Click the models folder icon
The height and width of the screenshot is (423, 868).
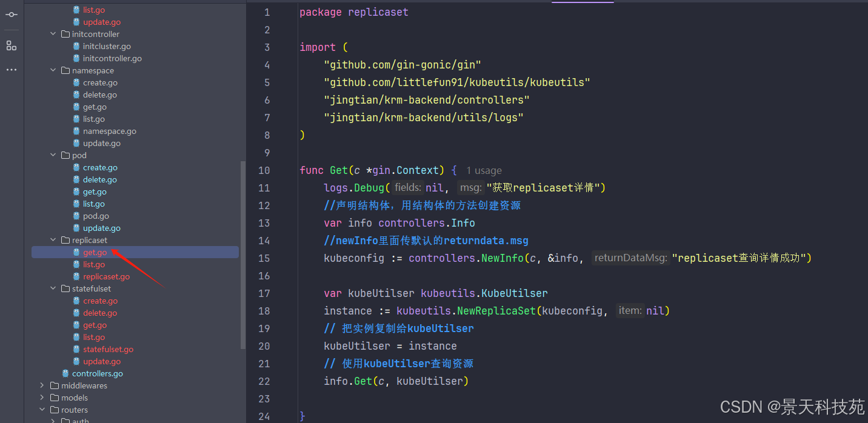click(x=55, y=398)
